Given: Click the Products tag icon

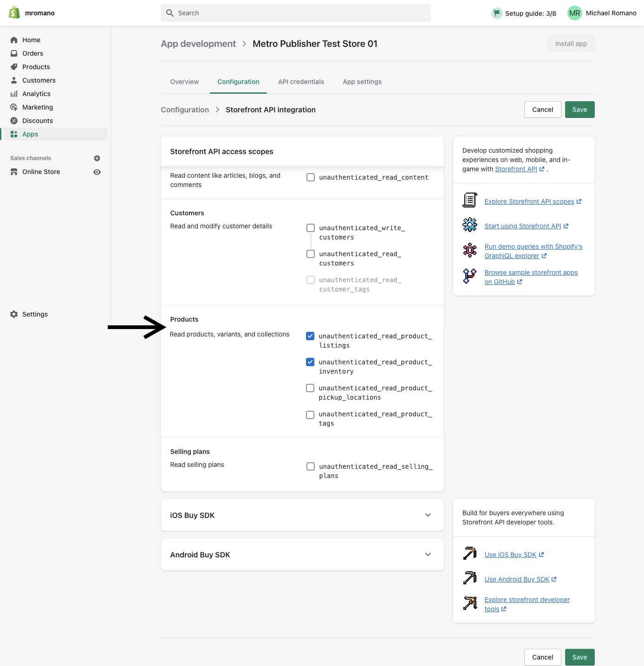Looking at the screenshot, I should (14, 67).
